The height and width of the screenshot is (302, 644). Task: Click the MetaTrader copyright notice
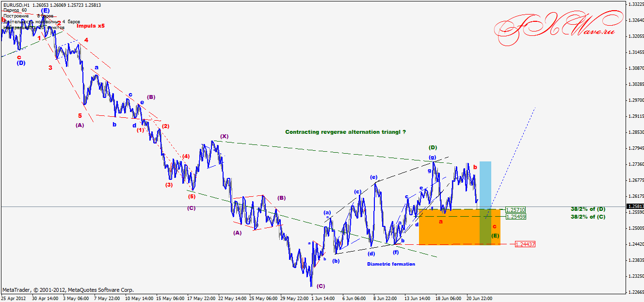[x=68, y=289]
